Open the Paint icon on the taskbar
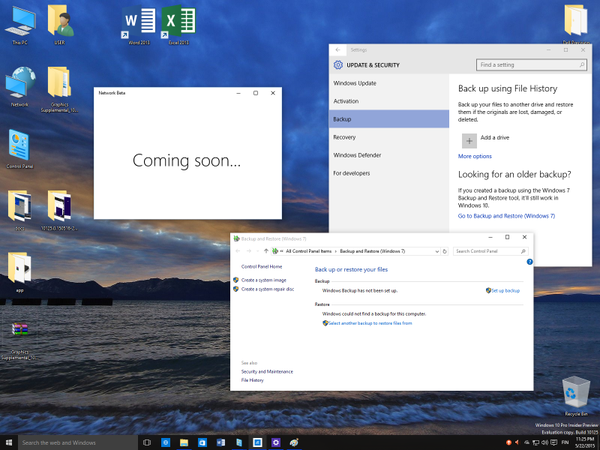Screen dimensions: 600x450 294,443
